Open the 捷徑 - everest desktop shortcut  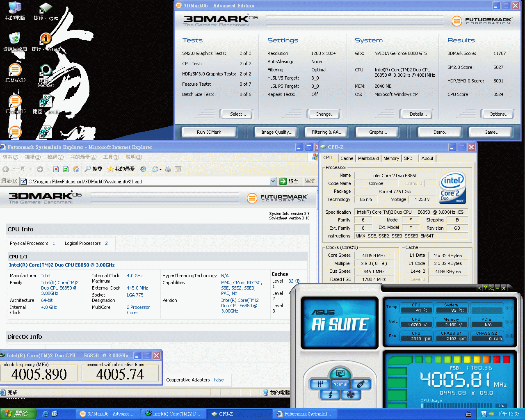click(46, 42)
